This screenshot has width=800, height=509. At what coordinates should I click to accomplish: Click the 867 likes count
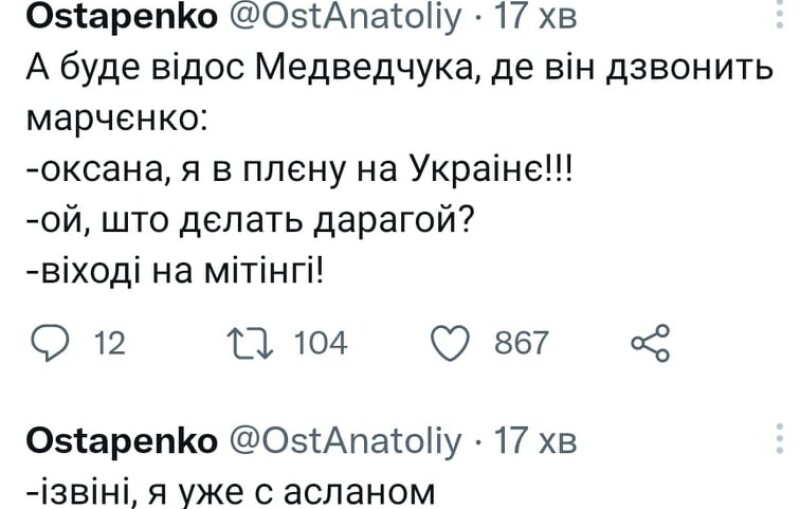523,344
